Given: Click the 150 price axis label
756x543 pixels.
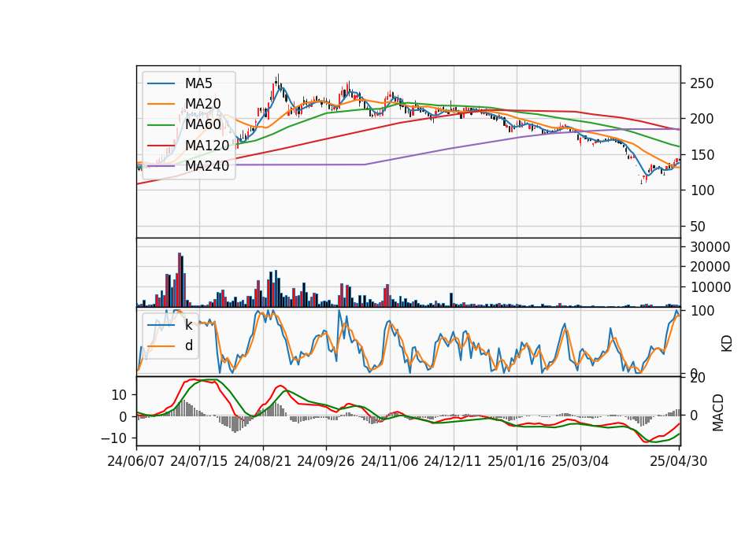Looking at the screenshot, I should (x=702, y=155).
